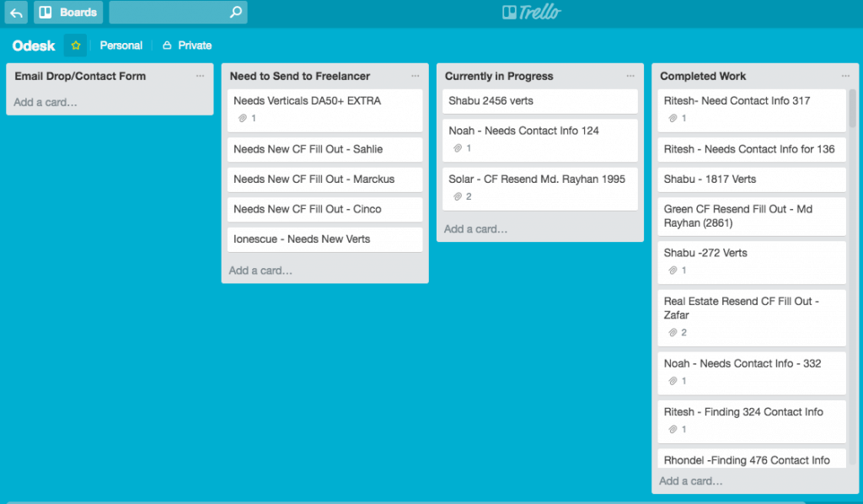Open Currently in Progress list menu
The width and height of the screenshot is (863, 504).
630,76
